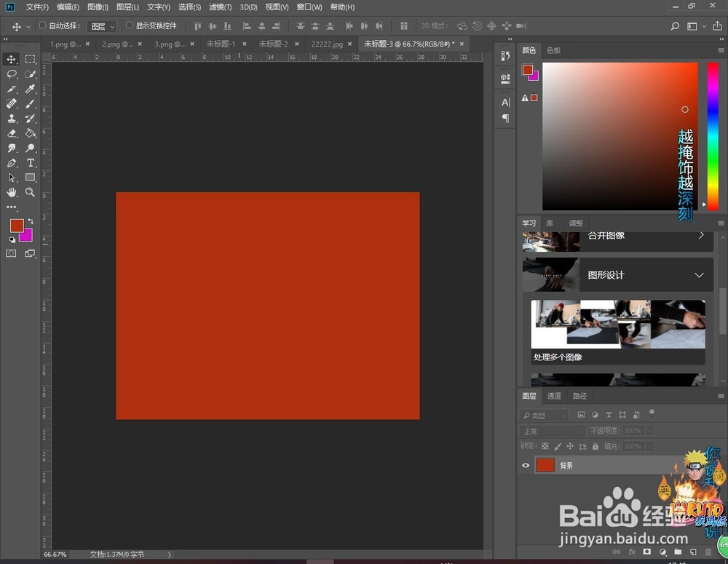Click the 处理多个图像 tutorial thumbnail
The width and height of the screenshot is (728, 564).
pos(618,324)
